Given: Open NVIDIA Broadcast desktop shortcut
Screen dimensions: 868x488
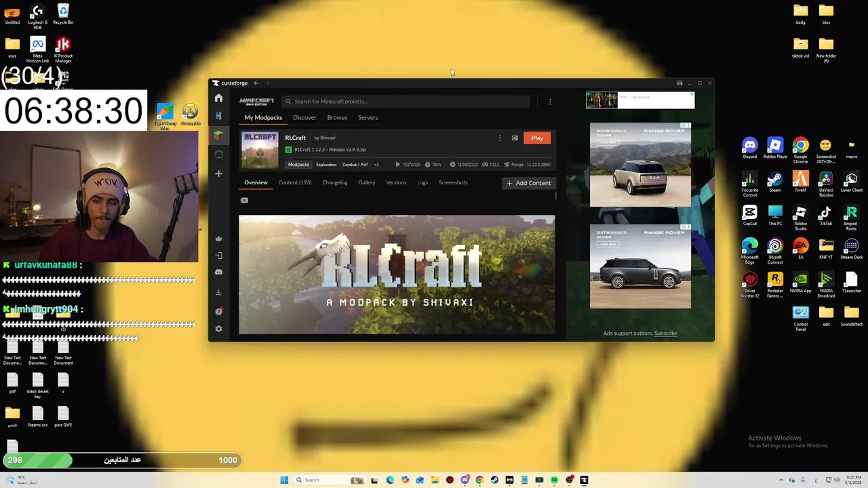Looking at the screenshot, I should pos(826,283).
